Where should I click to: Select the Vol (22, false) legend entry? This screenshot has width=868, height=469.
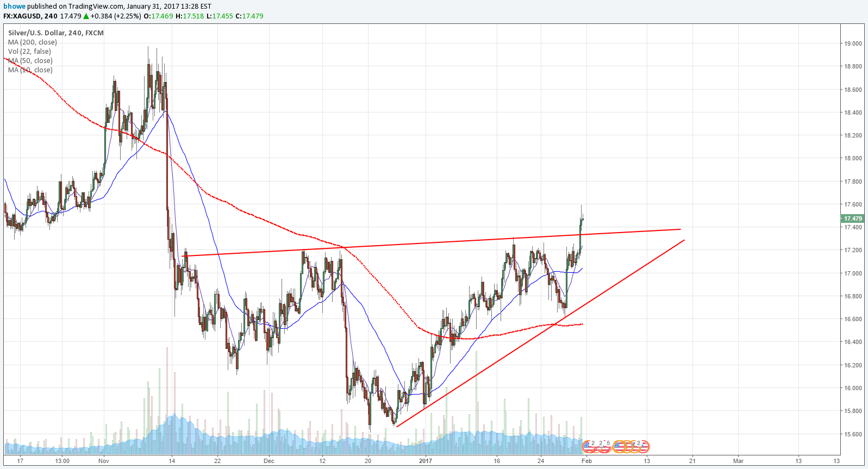29,51
